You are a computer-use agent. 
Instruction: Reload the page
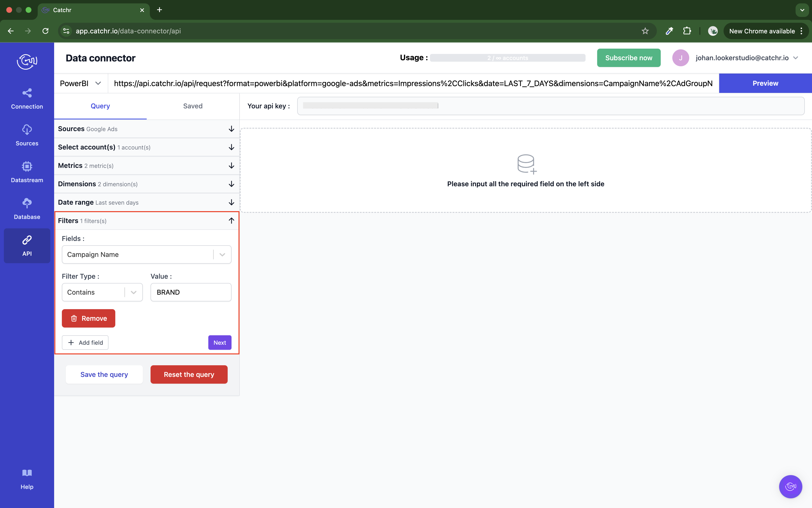point(46,31)
